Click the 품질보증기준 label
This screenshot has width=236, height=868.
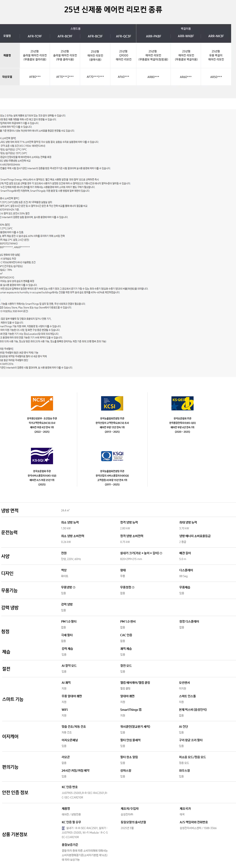[x=70, y=845]
